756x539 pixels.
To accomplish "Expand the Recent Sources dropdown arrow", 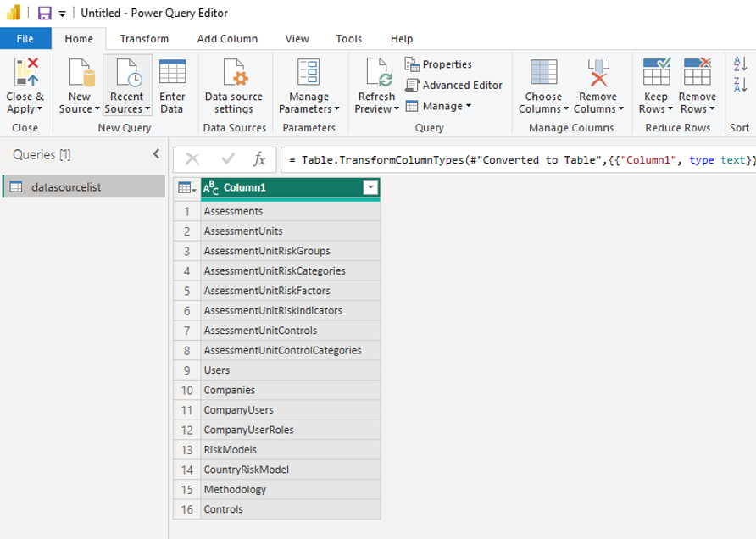I will 147,109.
